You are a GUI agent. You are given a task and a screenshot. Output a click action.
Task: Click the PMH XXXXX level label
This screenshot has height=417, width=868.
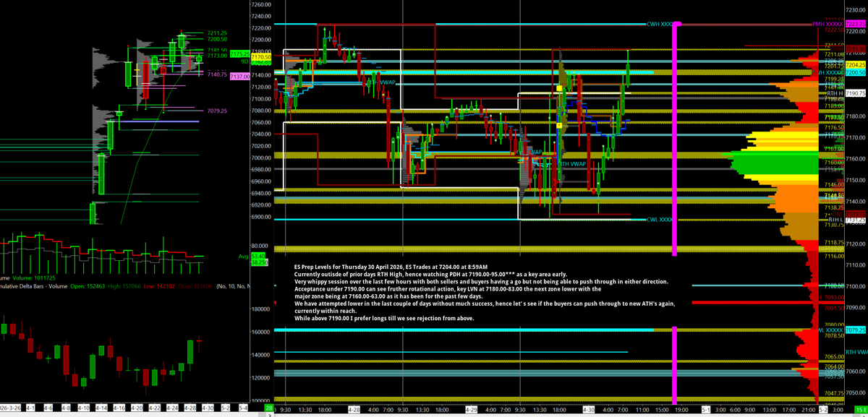(827, 24)
